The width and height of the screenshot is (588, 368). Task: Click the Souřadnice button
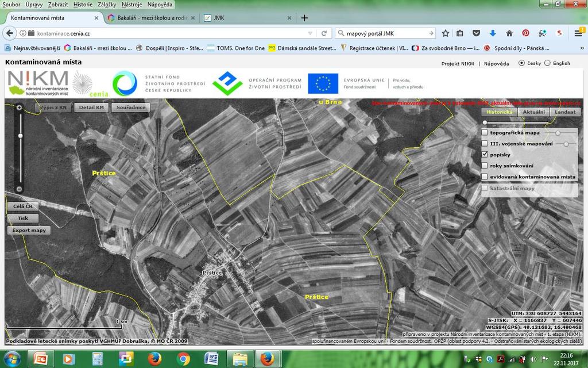(x=131, y=108)
